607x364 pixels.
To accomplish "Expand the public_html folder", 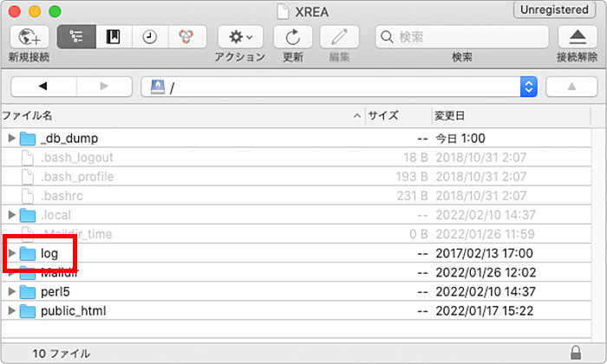I will tap(11, 310).
